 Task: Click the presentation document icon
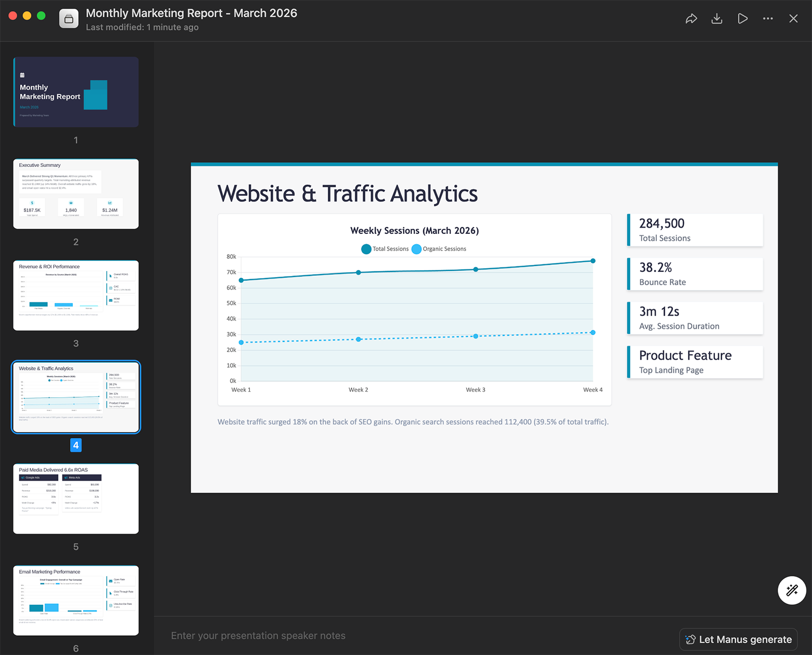point(69,19)
